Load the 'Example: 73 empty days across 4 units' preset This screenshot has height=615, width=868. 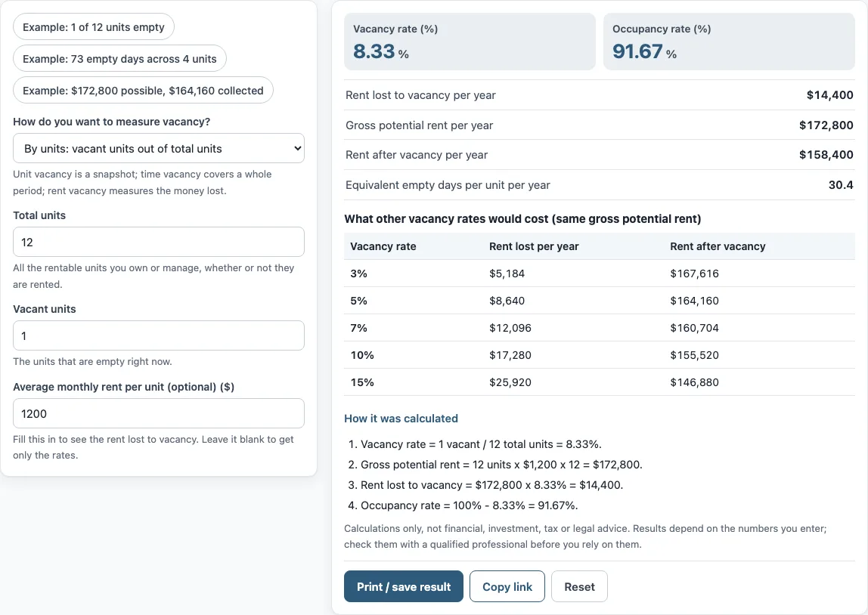119,59
